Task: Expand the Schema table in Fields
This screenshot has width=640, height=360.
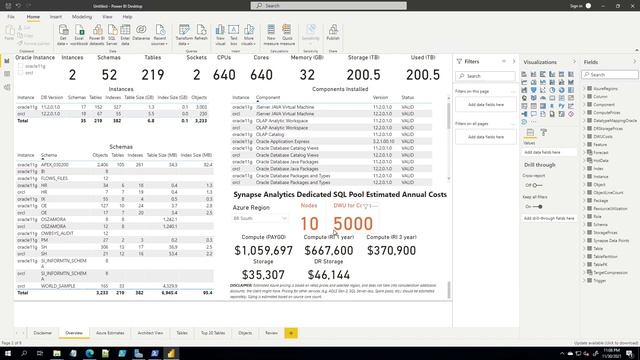Action: click(x=584, y=224)
